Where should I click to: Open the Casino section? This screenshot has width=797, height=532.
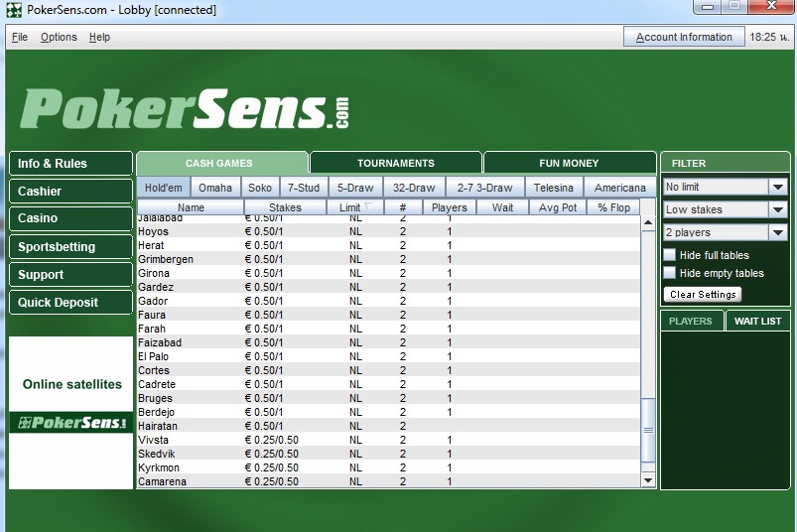click(70, 218)
